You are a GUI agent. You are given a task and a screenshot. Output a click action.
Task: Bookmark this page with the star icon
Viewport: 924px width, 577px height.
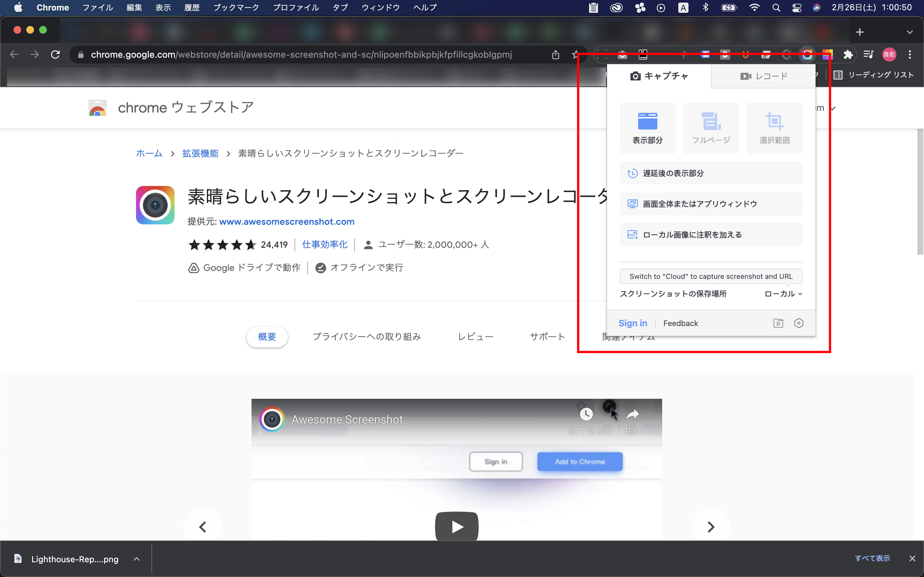pos(575,54)
